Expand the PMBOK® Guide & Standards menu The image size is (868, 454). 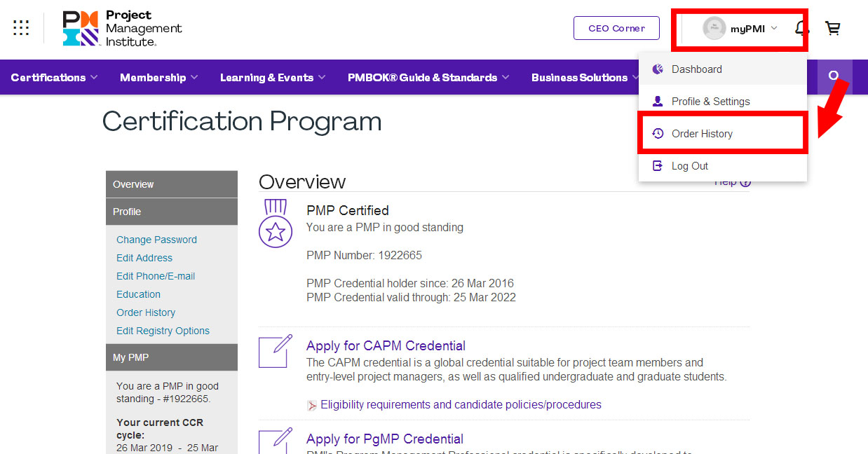(428, 78)
